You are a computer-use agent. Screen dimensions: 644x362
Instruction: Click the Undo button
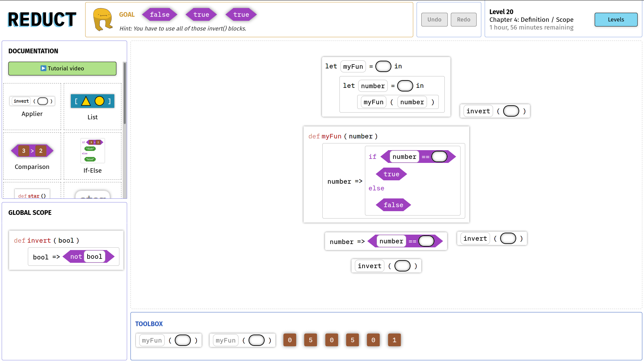coord(434,19)
